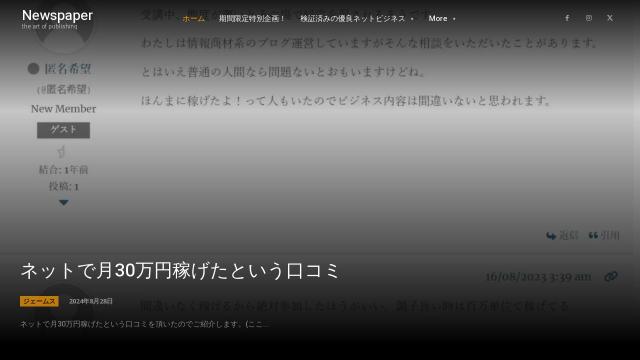This screenshot has width=640, height=360.
Task: Expand the More menu dropdown
Action: point(442,18)
